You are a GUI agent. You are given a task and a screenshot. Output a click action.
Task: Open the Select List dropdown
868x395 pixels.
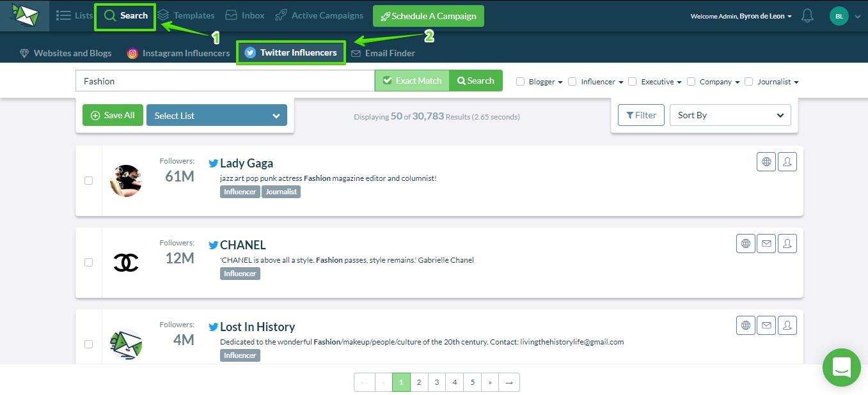217,115
